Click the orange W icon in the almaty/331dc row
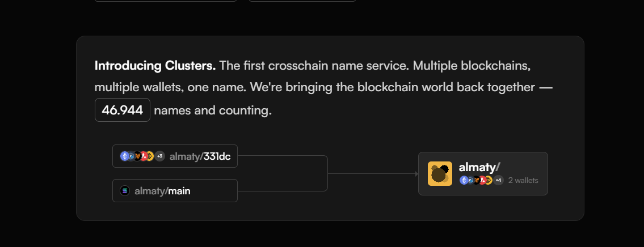644x247 pixels. click(137, 156)
